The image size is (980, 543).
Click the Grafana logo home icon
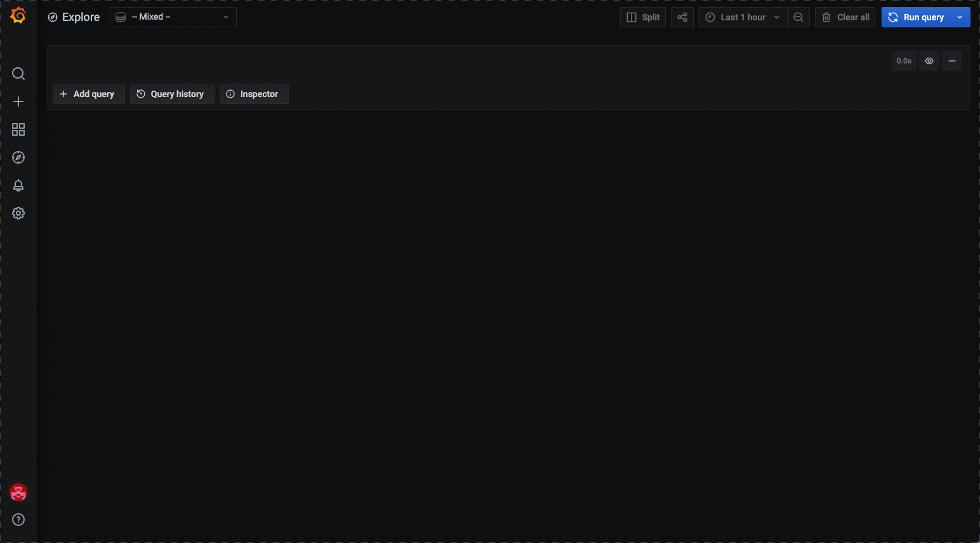[18, 16]
